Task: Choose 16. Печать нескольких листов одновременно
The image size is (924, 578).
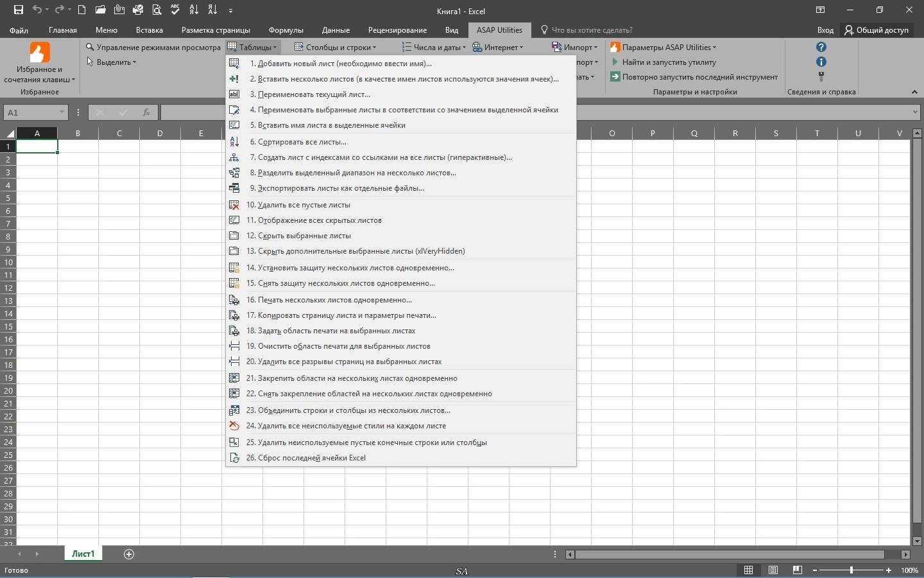Action: point(400,300)
